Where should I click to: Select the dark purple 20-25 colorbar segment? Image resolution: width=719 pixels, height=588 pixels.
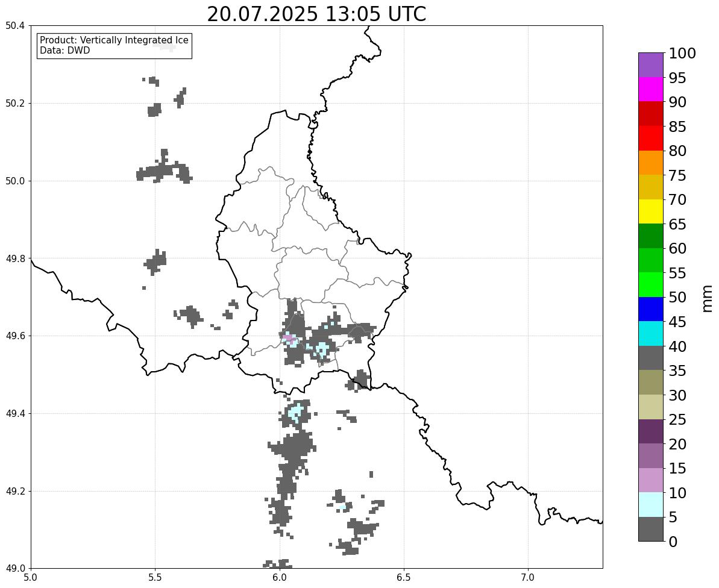[x=651, y=431]
